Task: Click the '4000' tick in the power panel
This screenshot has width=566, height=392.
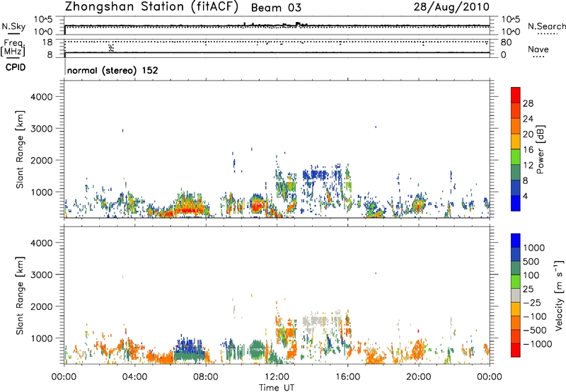Action: (41, 97)
